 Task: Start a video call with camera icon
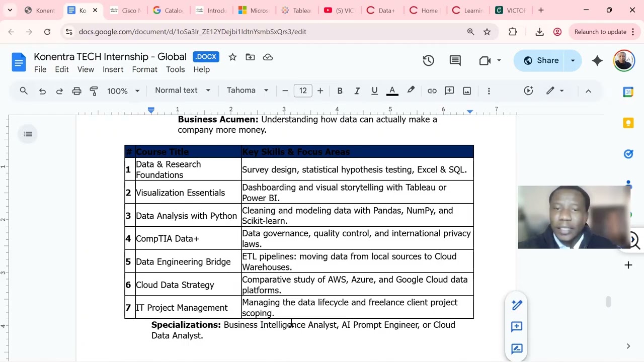pos(485,61)
